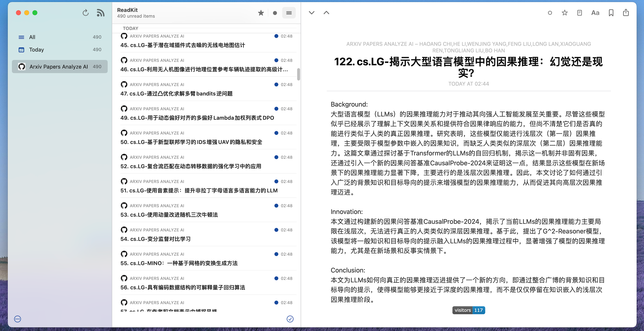Screen dimensions: 644x331
Task: Go to previous article with up chevron
Action: click(x=326, y=13)
